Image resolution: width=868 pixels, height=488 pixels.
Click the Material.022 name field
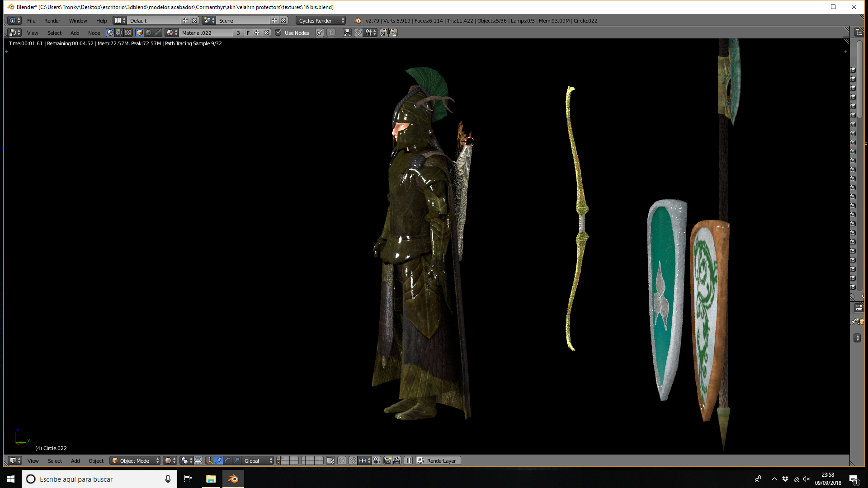pos(206,33)
